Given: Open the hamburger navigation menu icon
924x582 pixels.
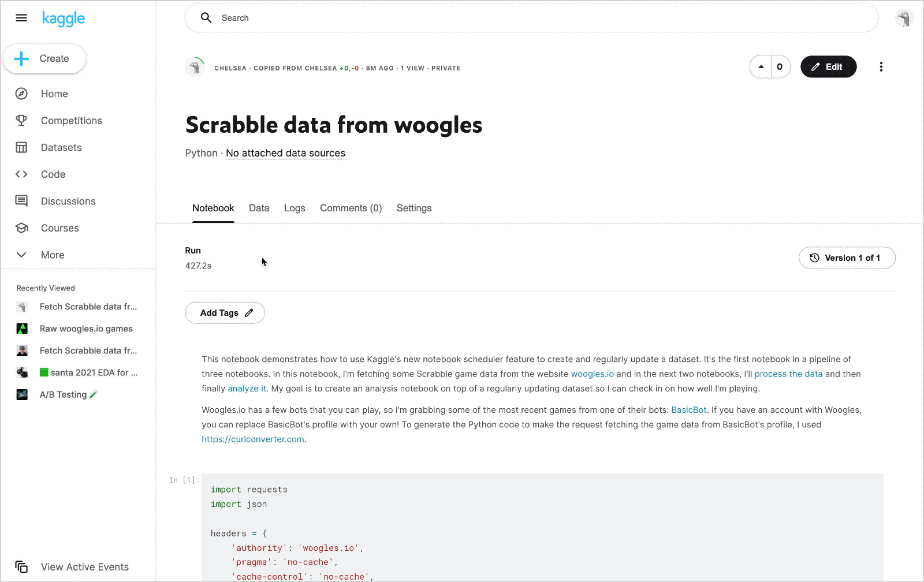Looking at the screenshot, I should point(21,18).
